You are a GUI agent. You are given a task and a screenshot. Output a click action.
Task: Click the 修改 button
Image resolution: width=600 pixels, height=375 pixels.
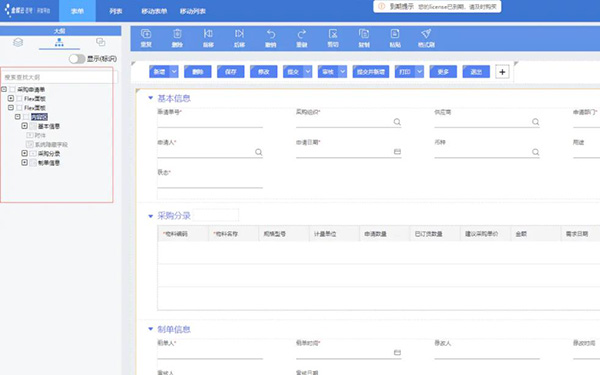click(264, 72)
